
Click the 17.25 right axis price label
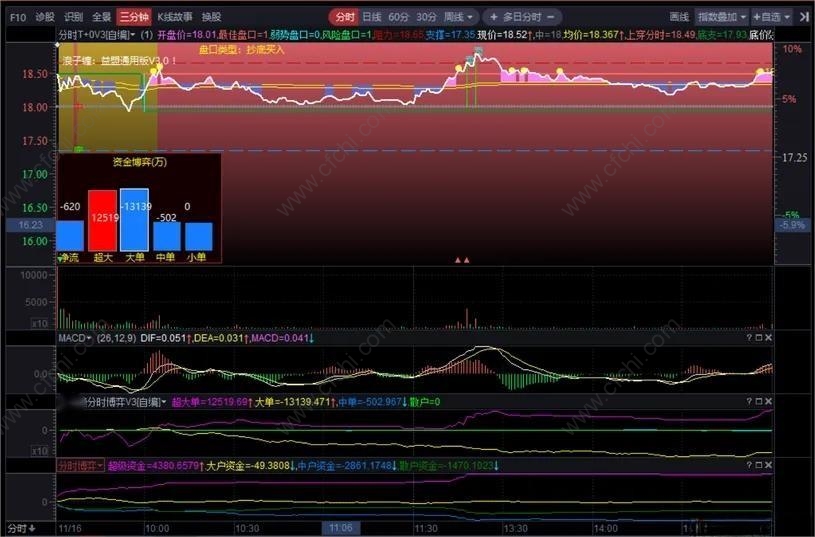coord(795,158)
